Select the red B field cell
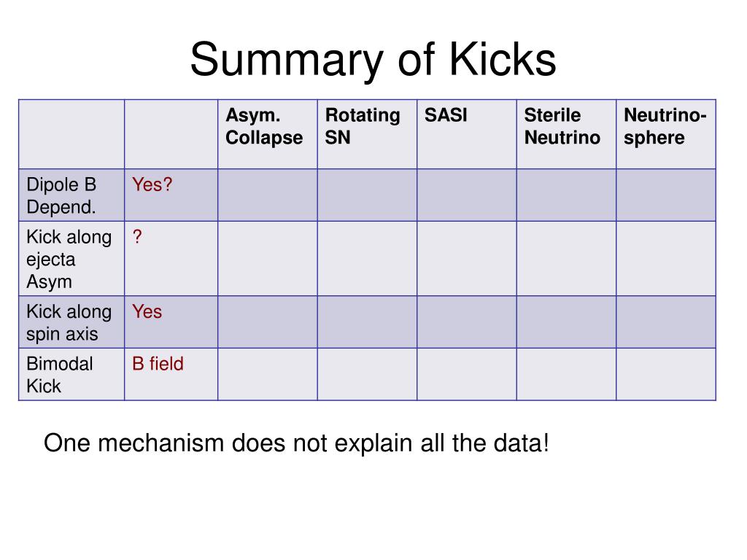Image resolution: width=747 pixels, height=560 pixels. point(158,364)
